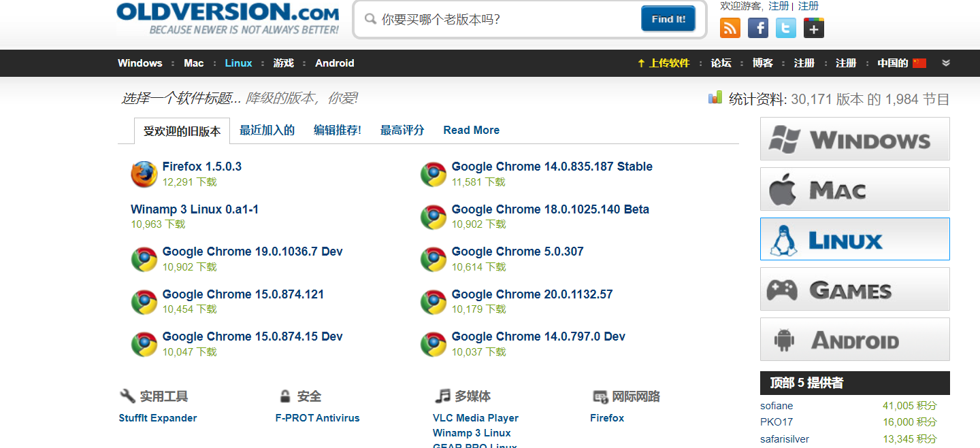Open Android in the top navigation bar
Viewport: 980px width, 448px height.
[335, 63]
